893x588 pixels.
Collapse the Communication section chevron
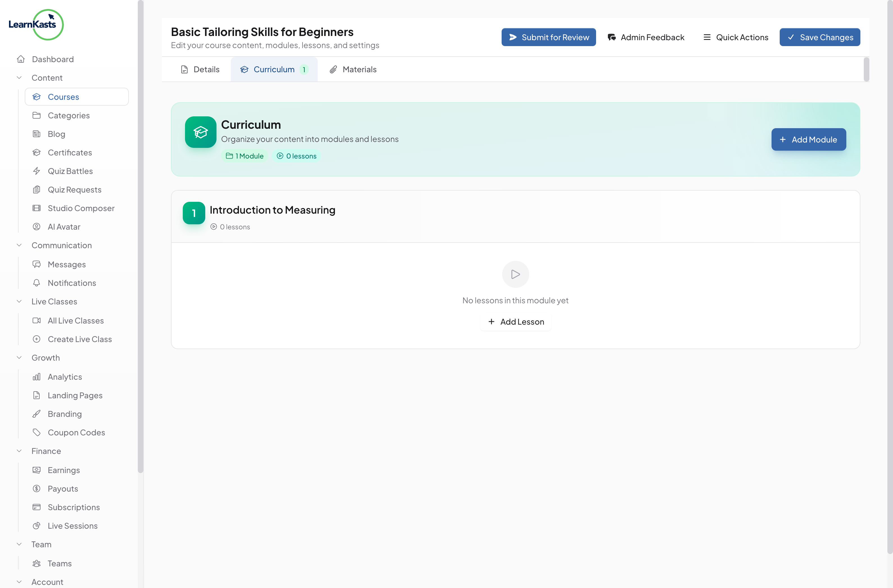[19, 245]
